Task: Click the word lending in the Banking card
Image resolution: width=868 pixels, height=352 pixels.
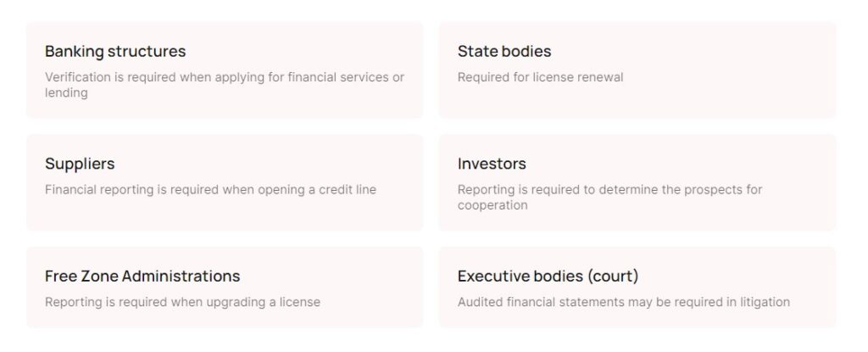Action: coord(66,92)
